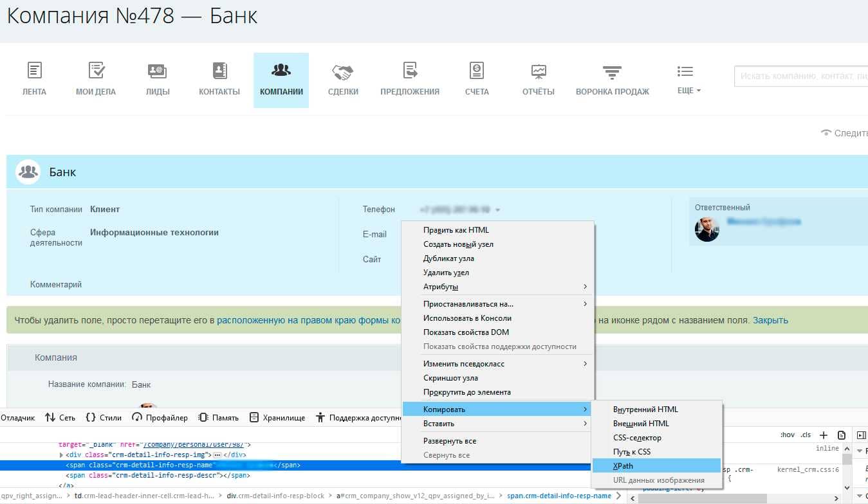Image resolution: width=868 pixels, height=504 pixels.
Task: Select Показать свойства DOM menu item
Action: coord(498,332)
